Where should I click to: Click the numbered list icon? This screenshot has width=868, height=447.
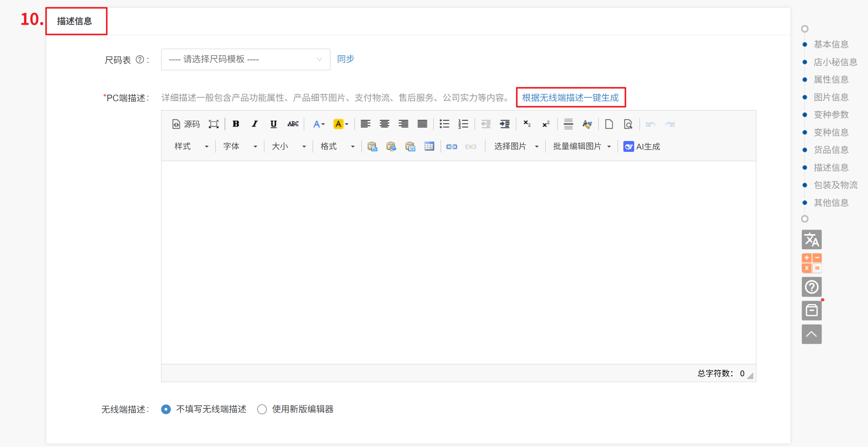(x=463, y=124)
